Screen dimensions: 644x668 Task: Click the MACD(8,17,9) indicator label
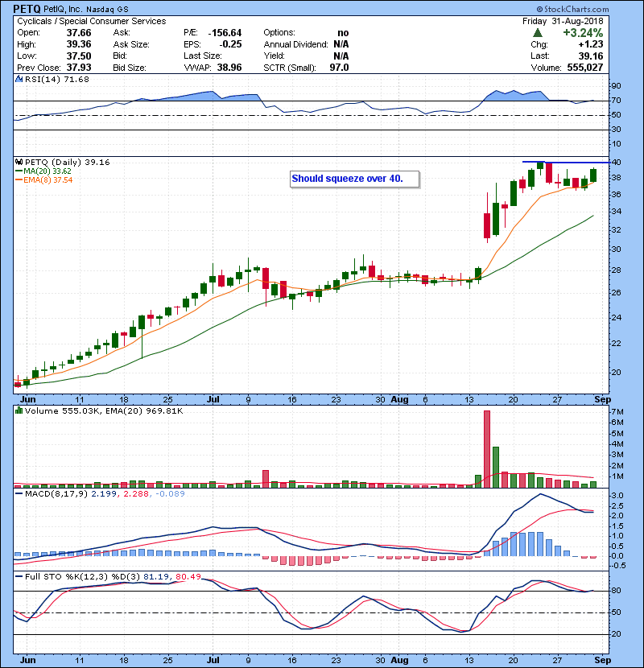(56, 494)
